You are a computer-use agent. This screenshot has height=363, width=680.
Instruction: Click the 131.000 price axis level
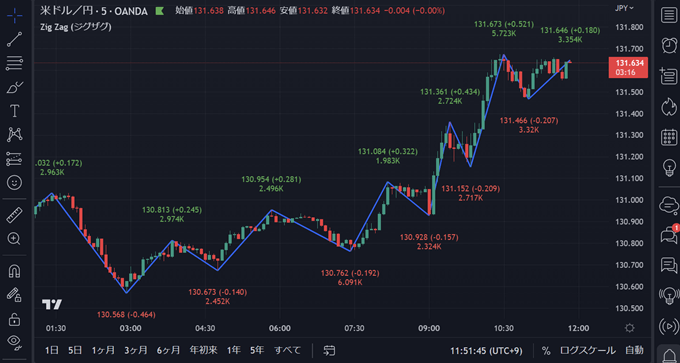click(629, 200)
